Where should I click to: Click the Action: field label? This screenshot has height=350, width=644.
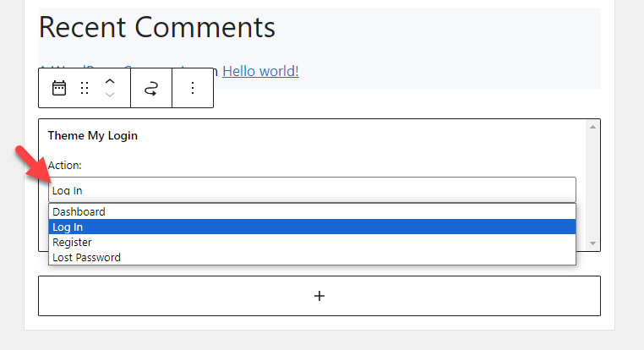64,165
